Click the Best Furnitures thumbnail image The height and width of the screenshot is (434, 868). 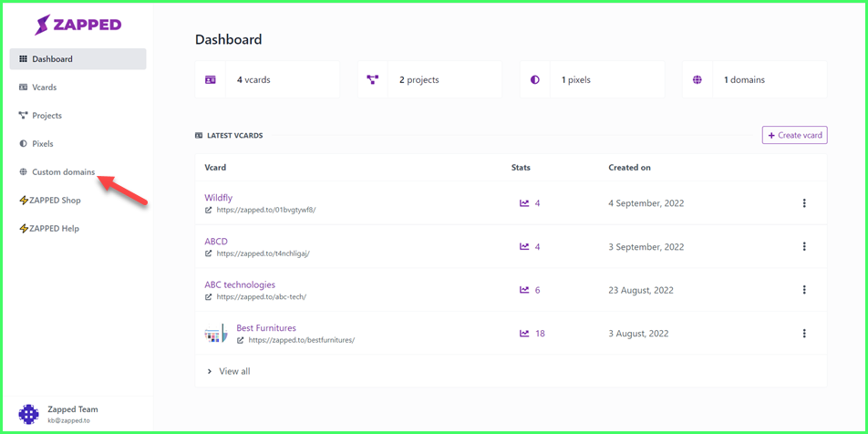click(215, 334)
